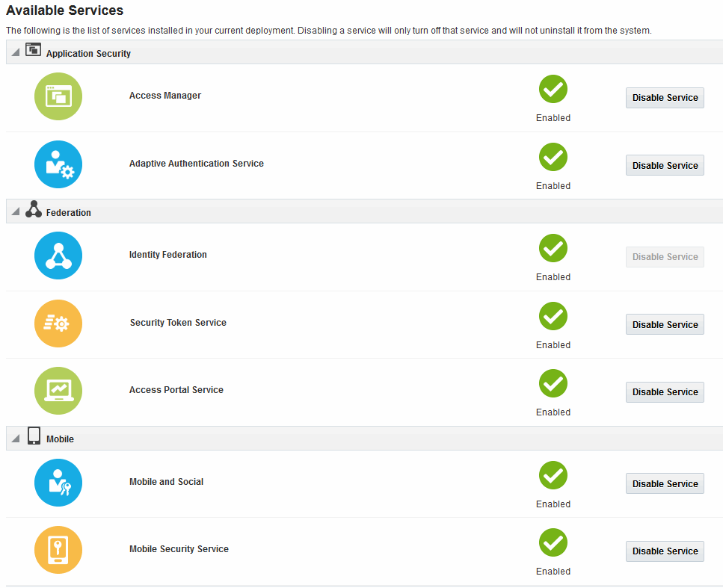Collapse the Federation section triangle
The image size is (723, 588).
pos(15,211)
